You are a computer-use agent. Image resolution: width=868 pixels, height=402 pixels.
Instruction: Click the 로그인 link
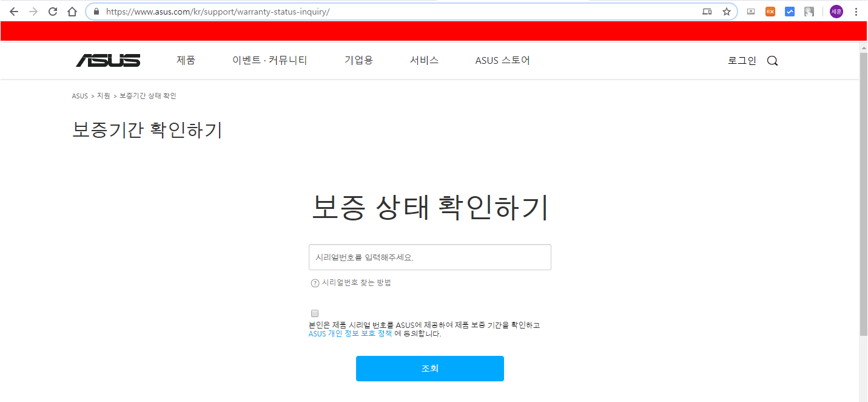[x=742, y=61]
